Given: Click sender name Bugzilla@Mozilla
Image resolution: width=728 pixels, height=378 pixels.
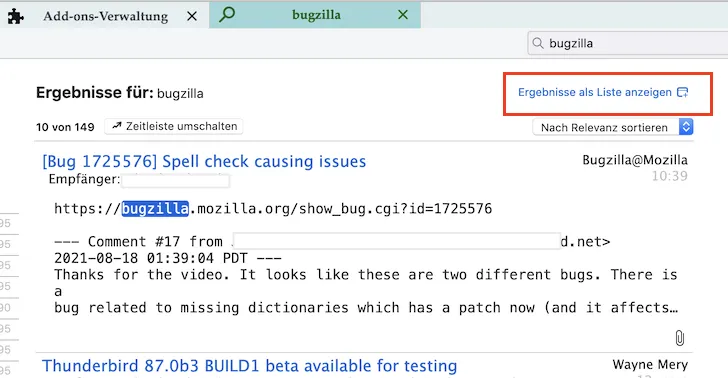Looking at the screenshot, I should (635, 160).
